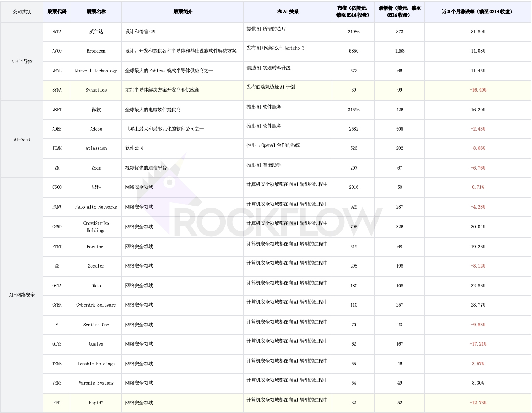Select the 近3个月涨跌幅 column header
The image size is (532, 413).
478,12
